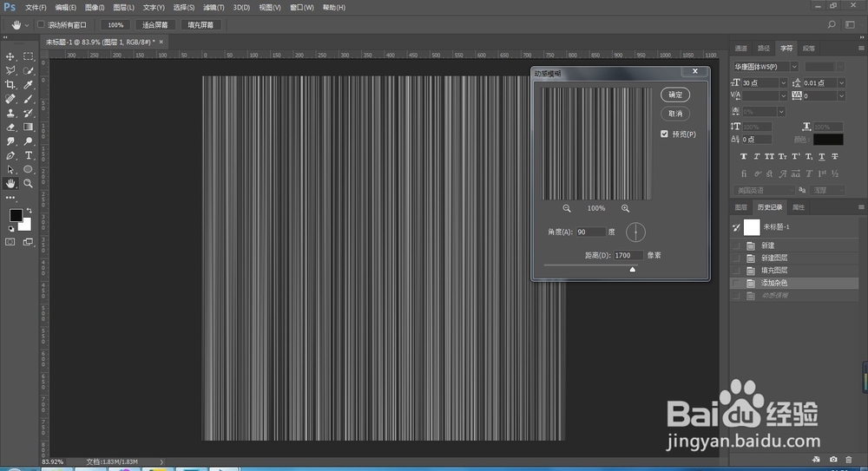The image size is (868, 471).
Task: Open the foreground color swatch
Action: (x=15, y=215)
